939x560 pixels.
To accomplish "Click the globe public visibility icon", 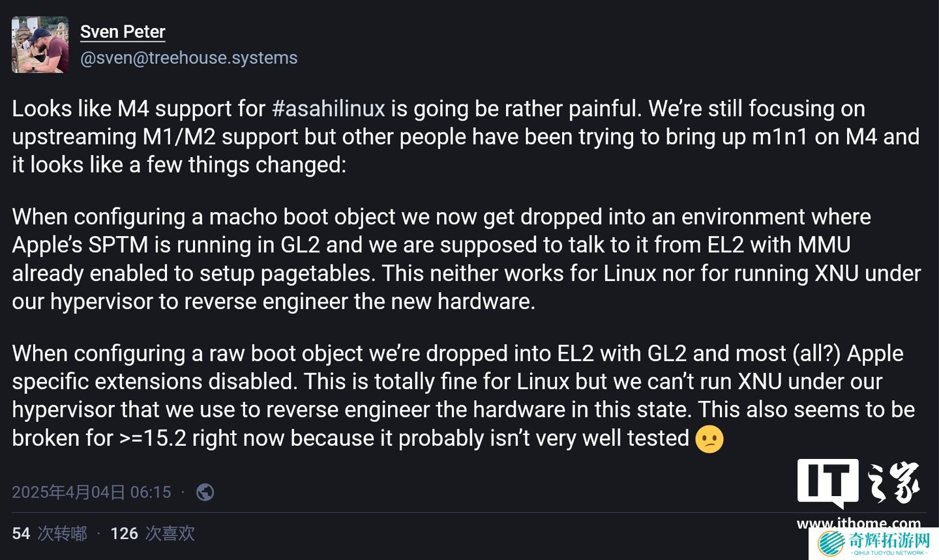I will pos(205,492).
